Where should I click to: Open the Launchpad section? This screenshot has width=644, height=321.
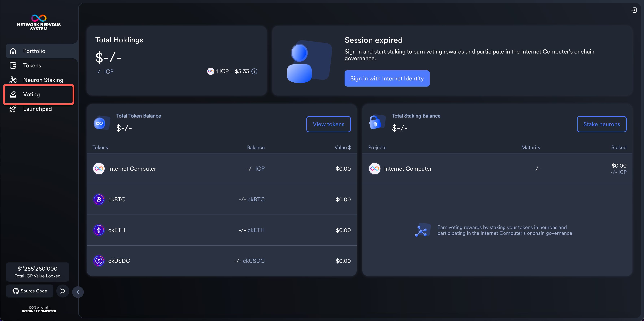coord(38,109)
